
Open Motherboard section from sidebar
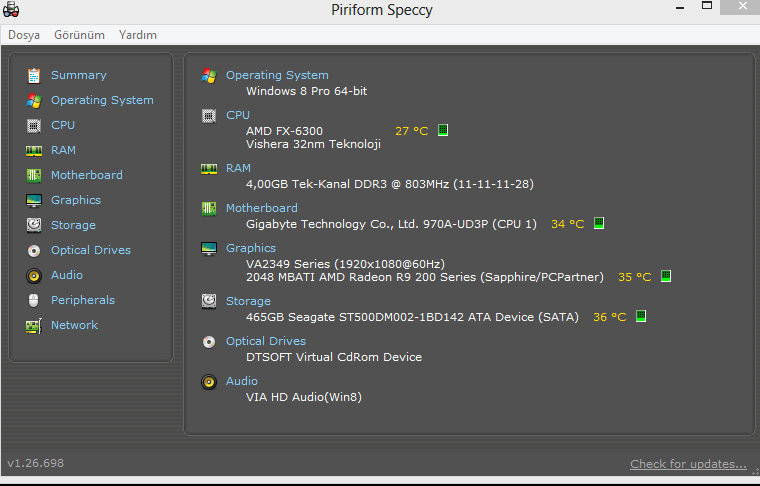[87, 175]
